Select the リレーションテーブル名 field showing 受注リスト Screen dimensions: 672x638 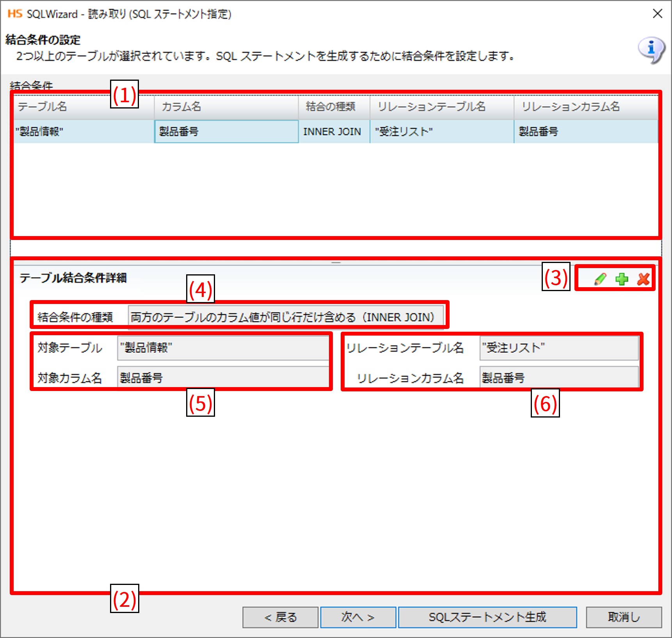558,347
